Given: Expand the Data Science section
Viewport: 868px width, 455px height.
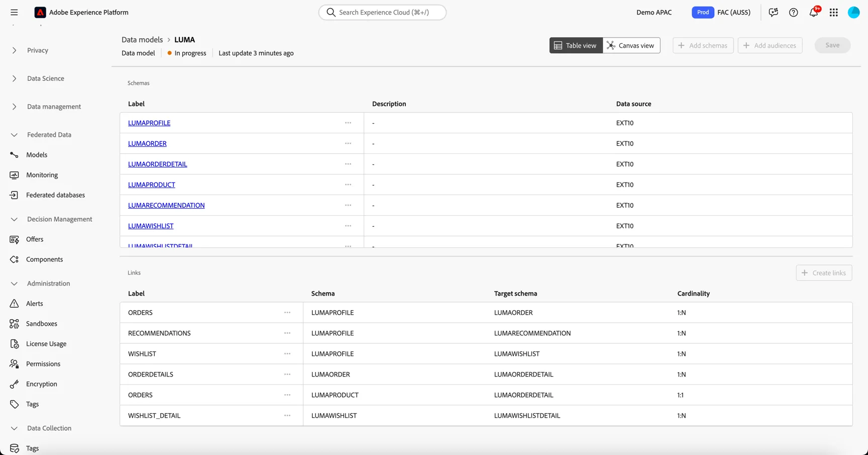Looking at the screenshot, I should coord(14,78).
